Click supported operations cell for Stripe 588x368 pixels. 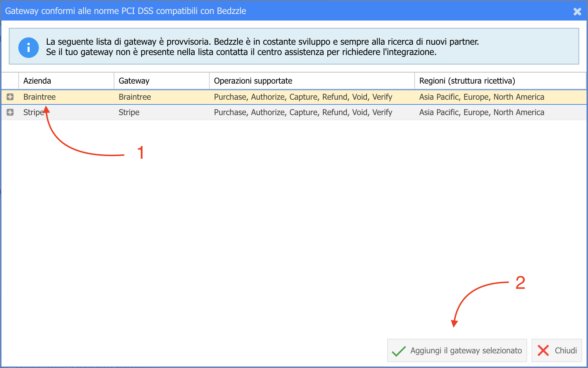[x=303, y=112]
